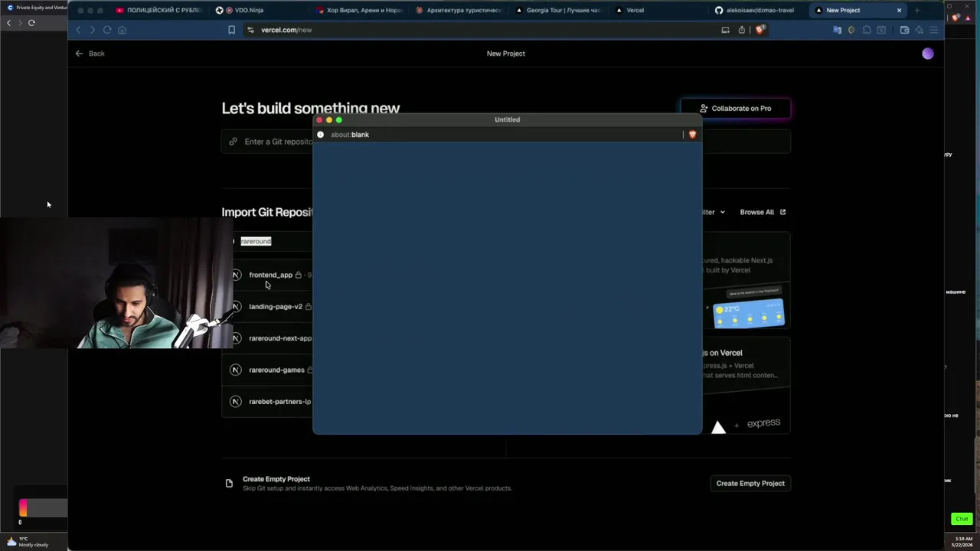Click the share icon in the address bar
Viewport: 980px width, 551px height.
(741, 30)
